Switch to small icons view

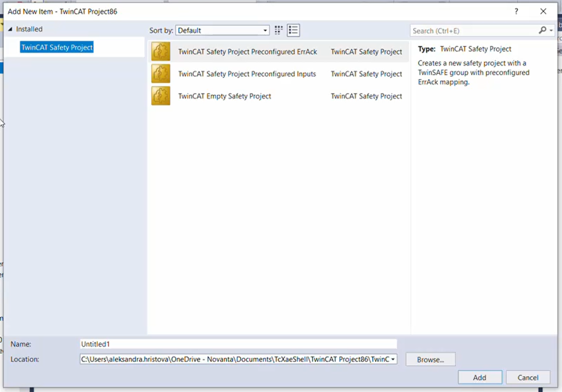coord(278,30)
